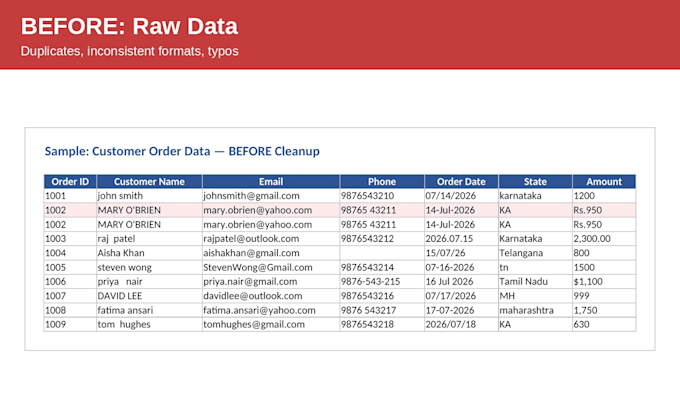Select the 'Email' column header
680x409 pixels.
pyautogui.click(x=271, y=181)
